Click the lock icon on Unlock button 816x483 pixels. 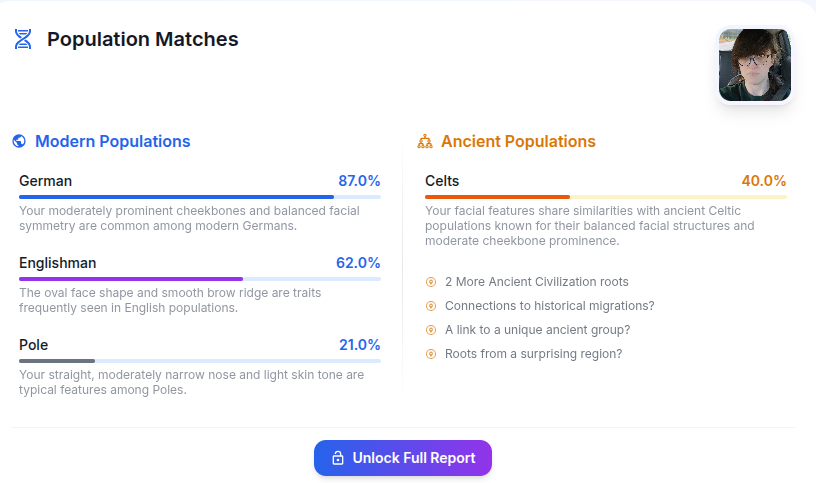coord(338,458)
